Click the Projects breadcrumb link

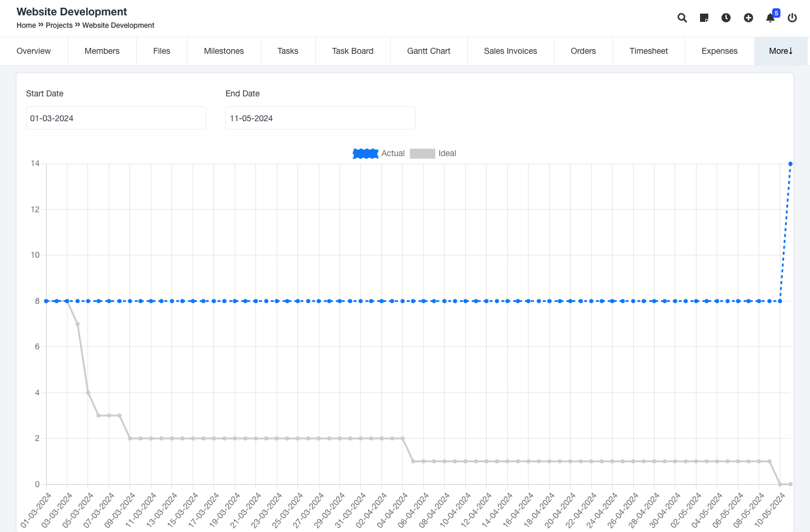click(x=59, y=25)
